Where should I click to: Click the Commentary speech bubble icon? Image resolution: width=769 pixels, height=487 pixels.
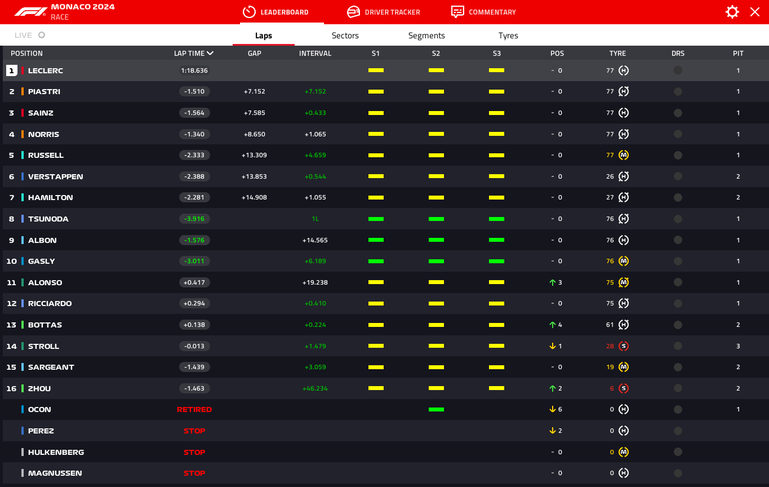coord(457,12)
